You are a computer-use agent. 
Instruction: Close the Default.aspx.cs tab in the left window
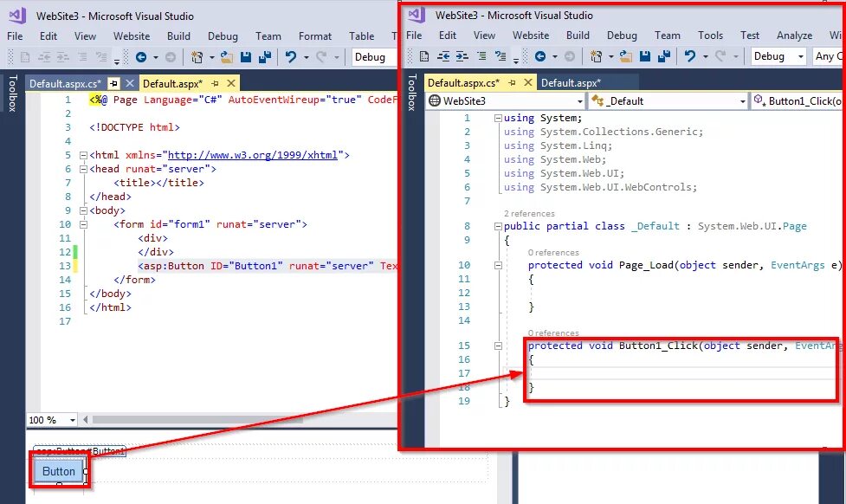pyautogui.click(x=130, y=83)
